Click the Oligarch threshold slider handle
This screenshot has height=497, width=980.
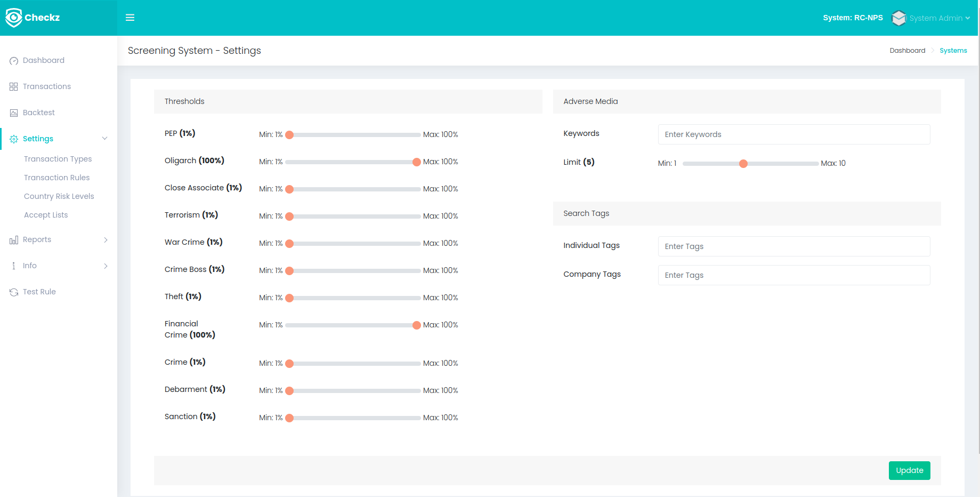[x=417, y=162]
